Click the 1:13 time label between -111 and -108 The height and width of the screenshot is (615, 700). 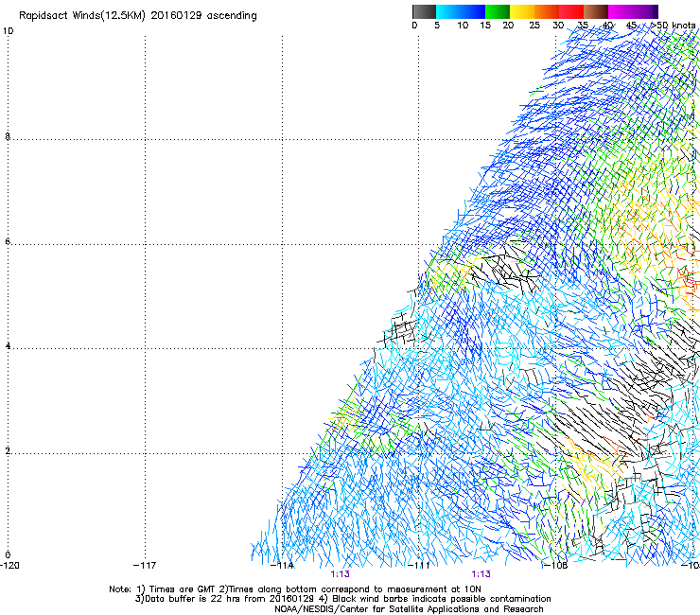481,574
